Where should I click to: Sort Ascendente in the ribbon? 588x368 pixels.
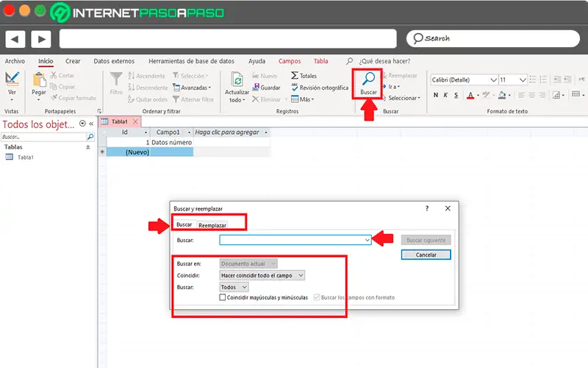click(x=146, y=76)
